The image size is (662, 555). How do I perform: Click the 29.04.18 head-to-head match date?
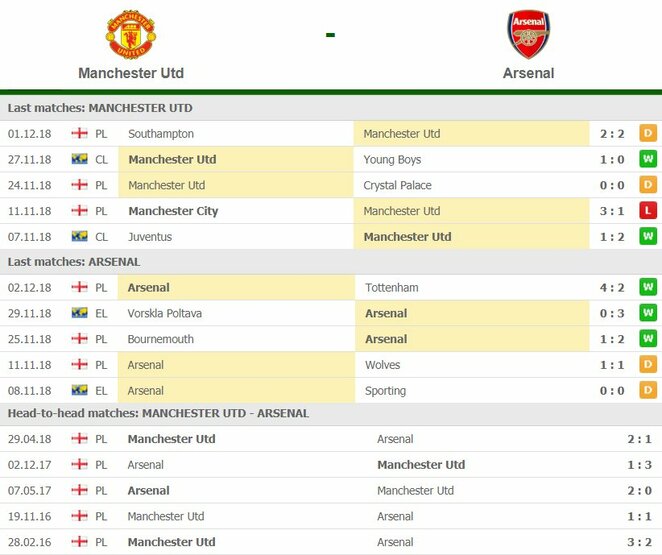click(30, 439)
